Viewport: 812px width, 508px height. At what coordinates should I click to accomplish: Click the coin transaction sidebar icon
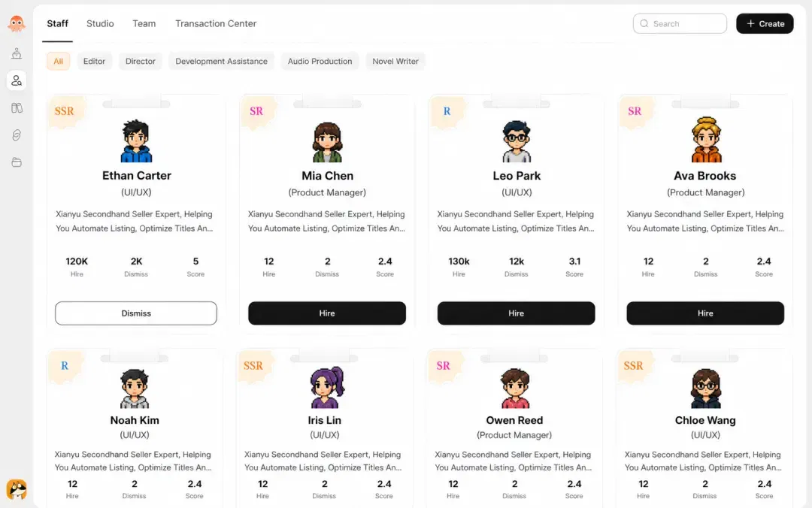[17, 135]
